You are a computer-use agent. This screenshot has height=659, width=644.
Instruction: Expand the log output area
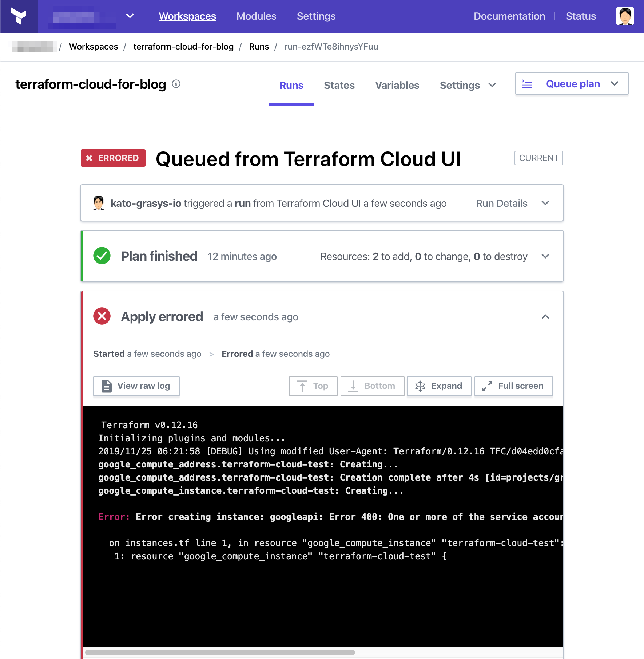click(439, 386)
